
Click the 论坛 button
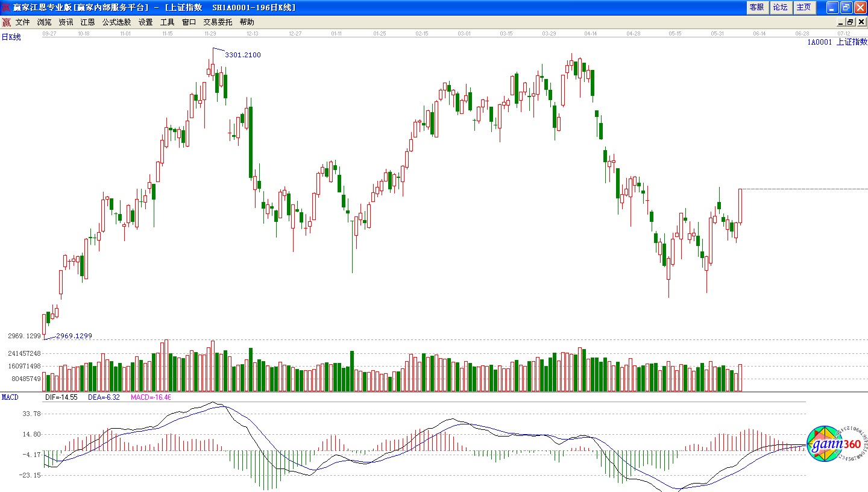coord(781,7)
